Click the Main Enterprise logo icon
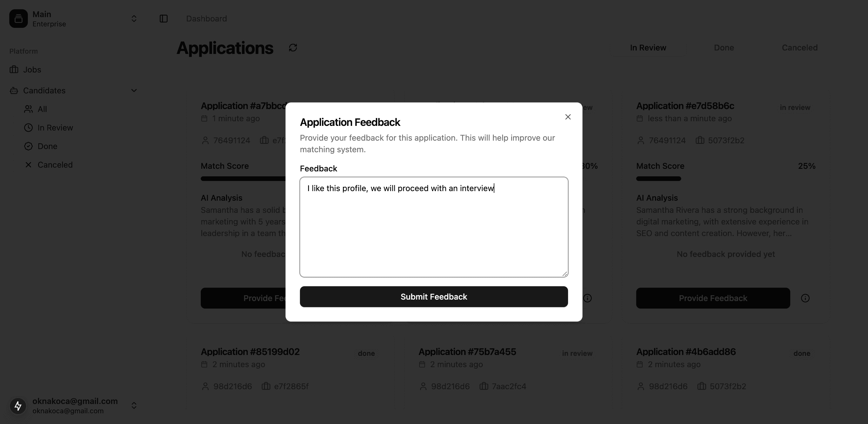 [19, 19]
